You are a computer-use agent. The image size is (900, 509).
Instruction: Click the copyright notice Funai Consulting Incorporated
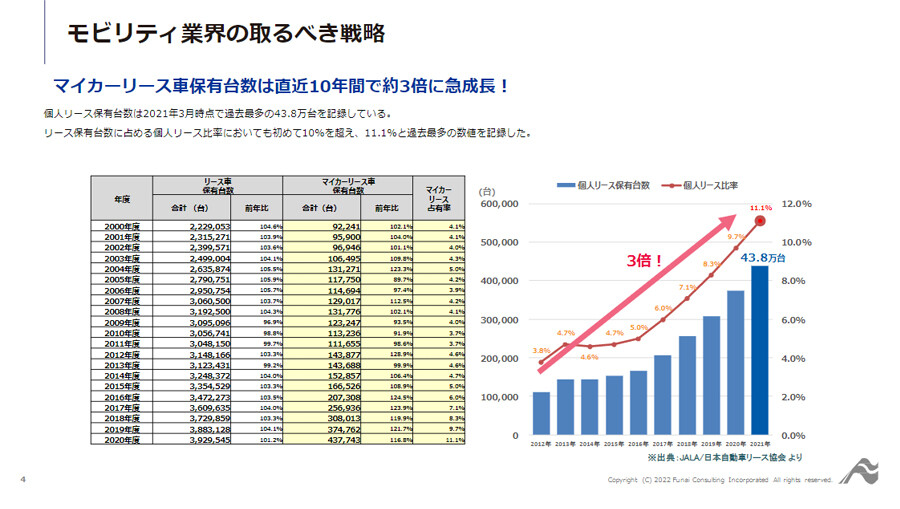tap(720, 480)
